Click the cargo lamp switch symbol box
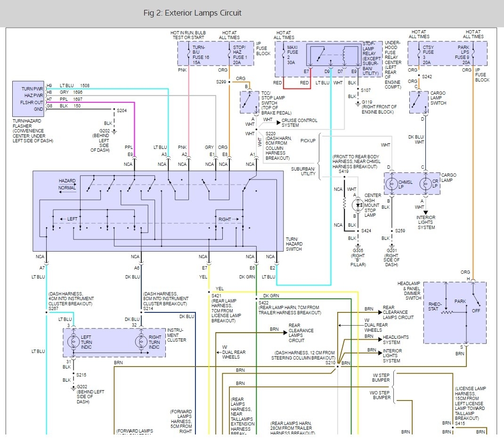The image size is (504, 442). [x=419, y=102]
